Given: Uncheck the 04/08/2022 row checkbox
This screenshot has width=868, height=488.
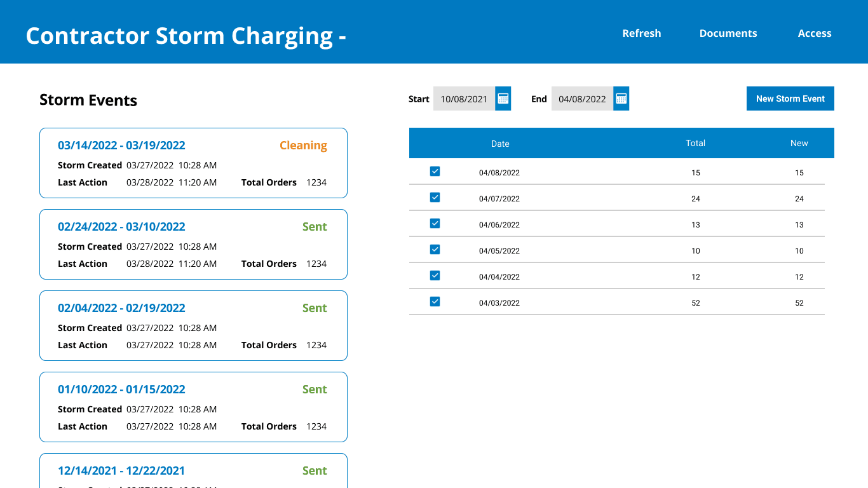Looking at the screenshot, I should pyautogui.click(x=435, y=172).
